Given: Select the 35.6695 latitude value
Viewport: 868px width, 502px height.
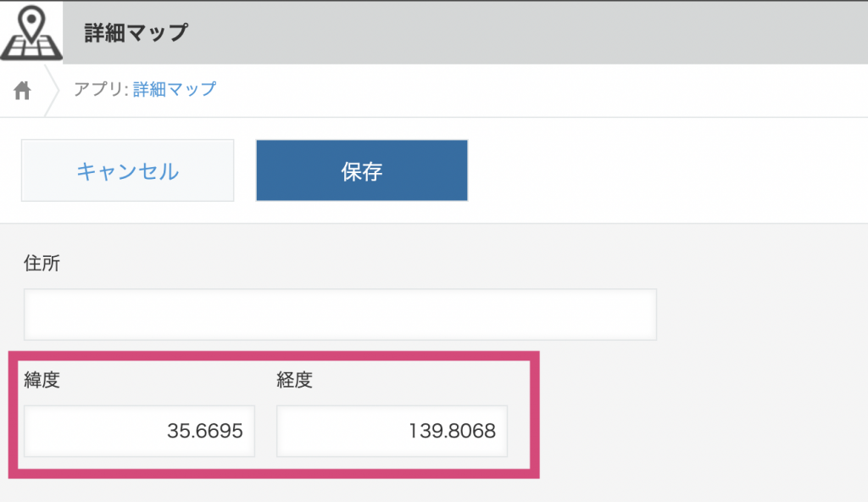Looking at the screenshot, I should 205,431.
